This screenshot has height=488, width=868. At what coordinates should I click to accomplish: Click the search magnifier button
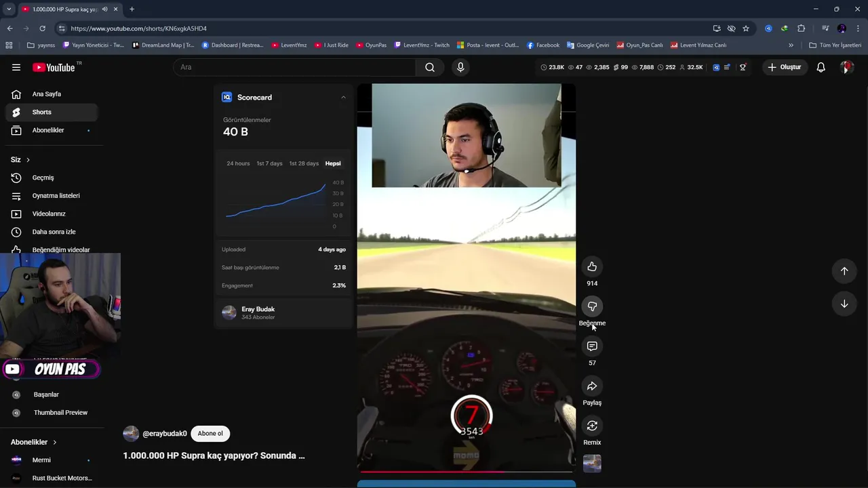click(x=430, y=67)
